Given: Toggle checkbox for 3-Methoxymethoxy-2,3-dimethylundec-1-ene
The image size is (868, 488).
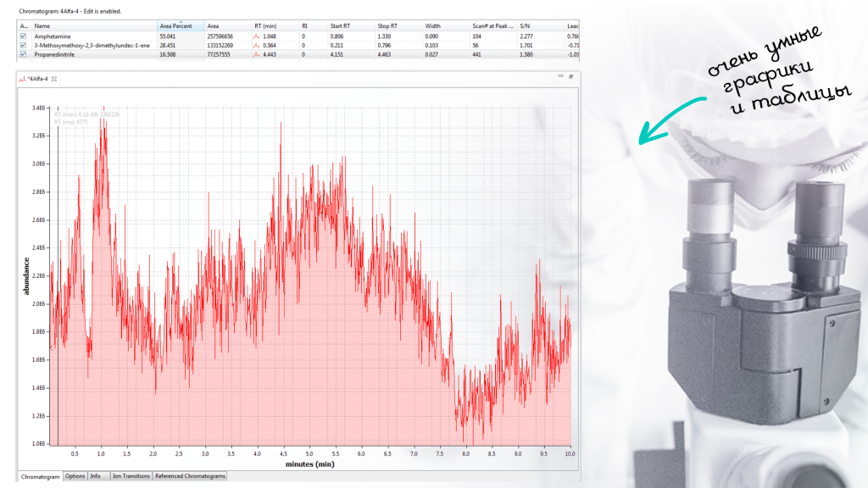Looking at the screenshot, I should coord(23,45).
